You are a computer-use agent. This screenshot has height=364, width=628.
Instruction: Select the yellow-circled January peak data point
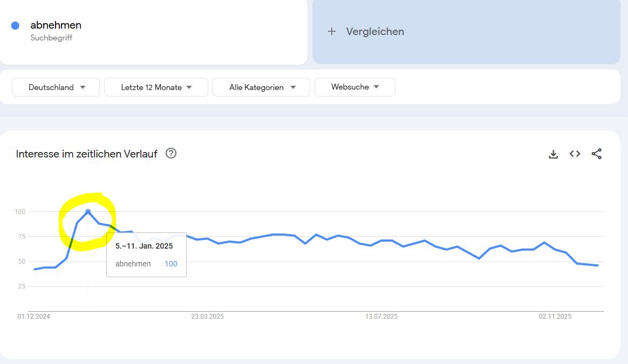88,211
